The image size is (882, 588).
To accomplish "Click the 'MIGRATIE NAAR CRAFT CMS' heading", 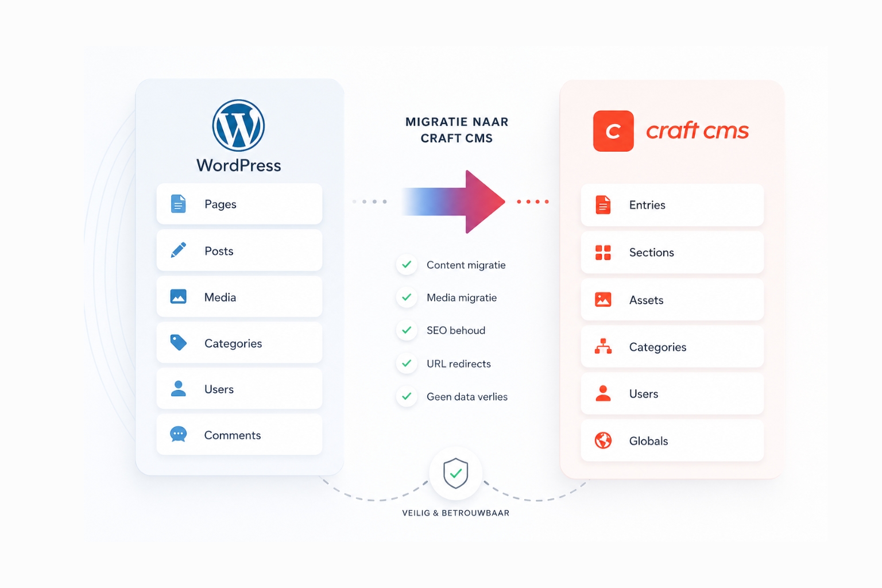I will coord(457,130).
